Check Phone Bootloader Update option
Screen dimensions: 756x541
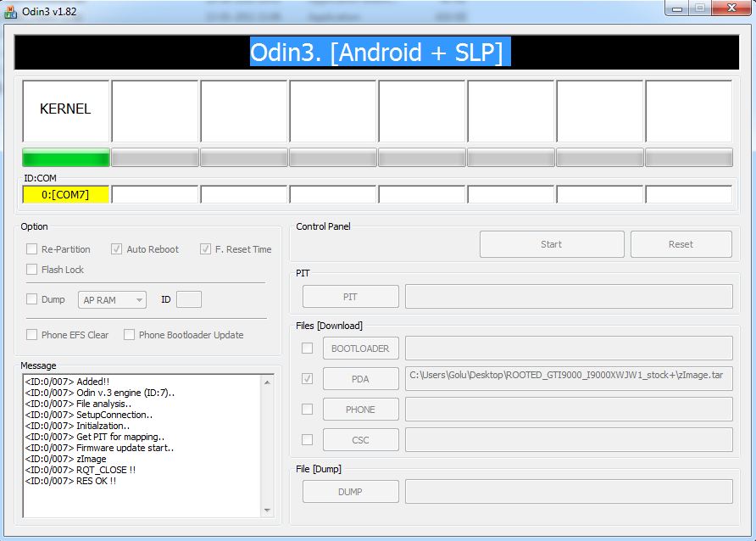tap(129, 335)
